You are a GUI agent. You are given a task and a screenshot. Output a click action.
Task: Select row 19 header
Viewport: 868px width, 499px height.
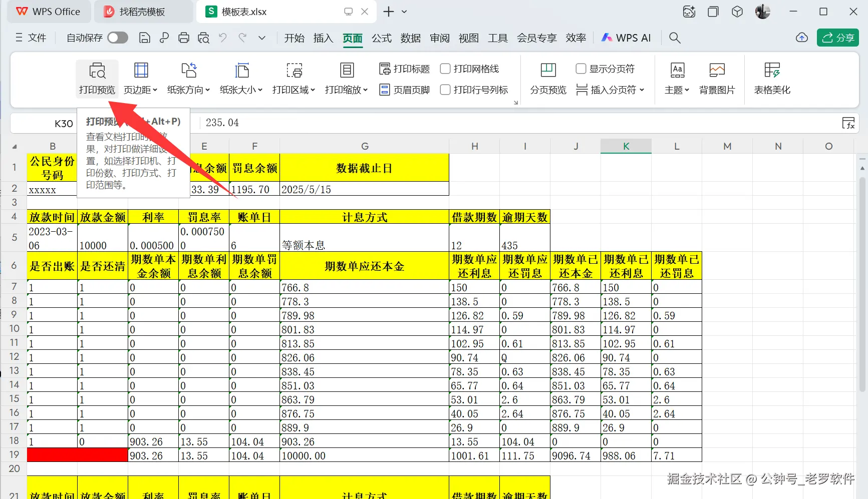click(14, 454)
